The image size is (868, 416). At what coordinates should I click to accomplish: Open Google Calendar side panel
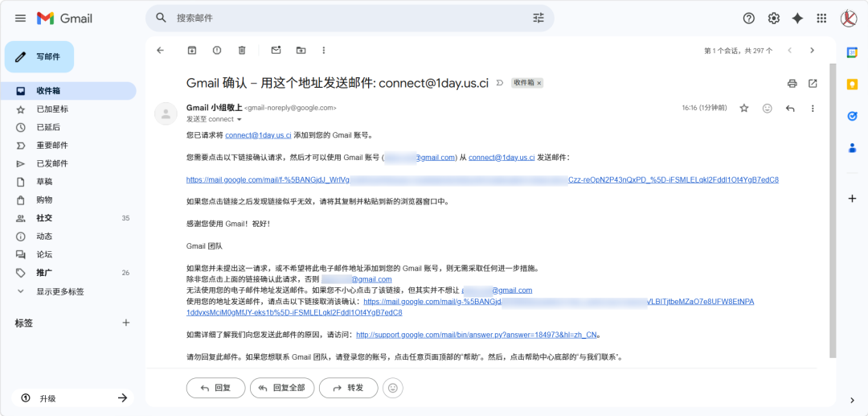(852, 52)
